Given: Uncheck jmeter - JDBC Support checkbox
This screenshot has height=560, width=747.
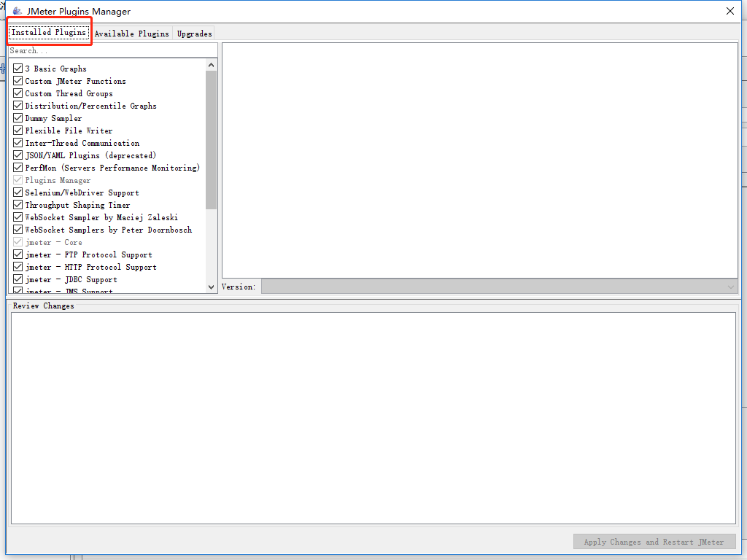Looking at the screenshot, I should pyautogui.click(x=18, y=279).
